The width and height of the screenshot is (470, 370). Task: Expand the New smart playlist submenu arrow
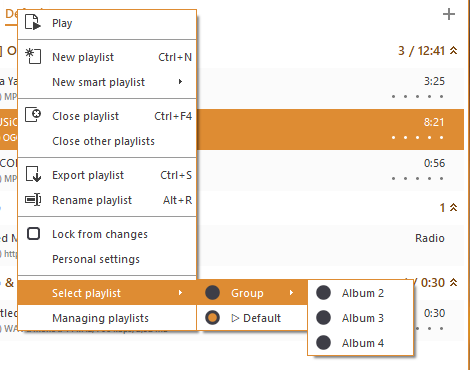[180, 82]
